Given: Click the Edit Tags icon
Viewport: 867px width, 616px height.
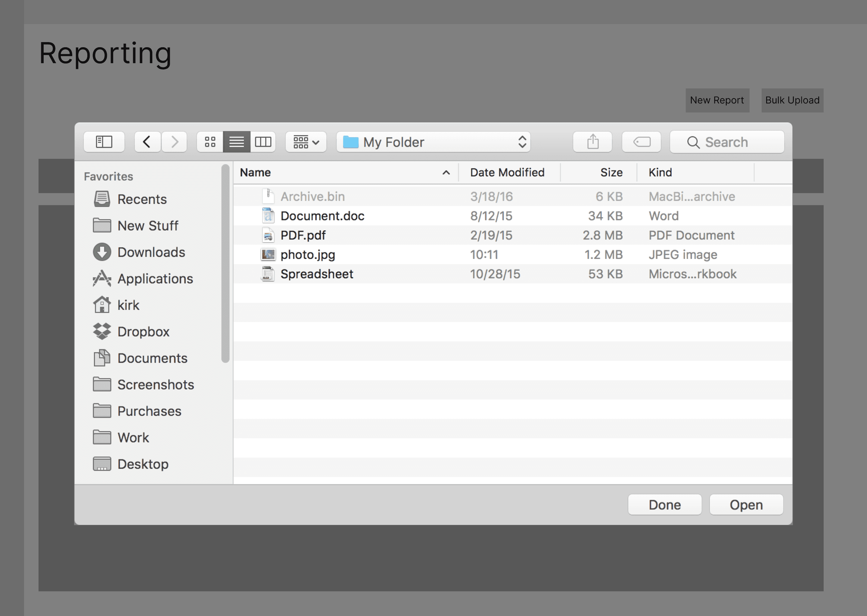Looking at the screenshot, I should pyautogui.click(x=641, y=142).
